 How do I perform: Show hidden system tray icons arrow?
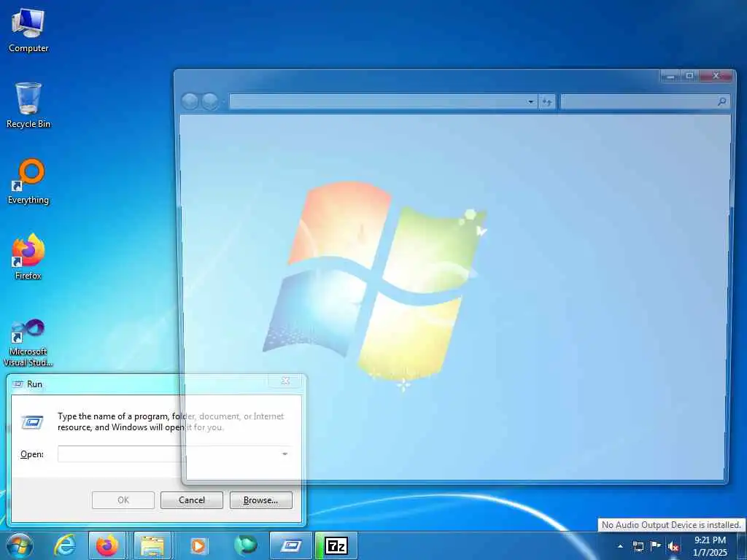pyautogui.click(x=620, y=546)
